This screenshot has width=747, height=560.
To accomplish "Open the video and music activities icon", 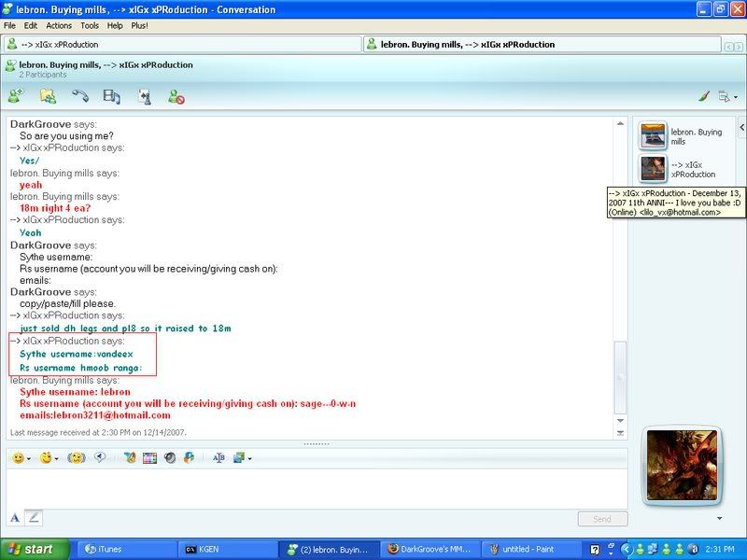I will point(111,97).
